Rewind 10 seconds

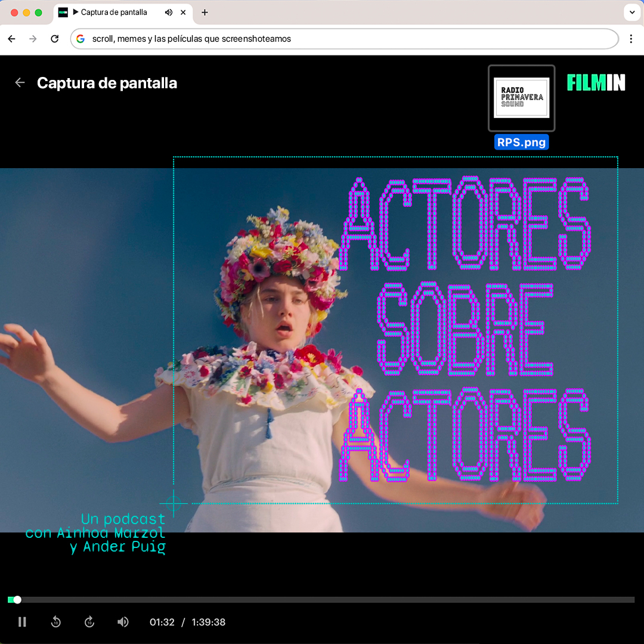click(56, 622)
